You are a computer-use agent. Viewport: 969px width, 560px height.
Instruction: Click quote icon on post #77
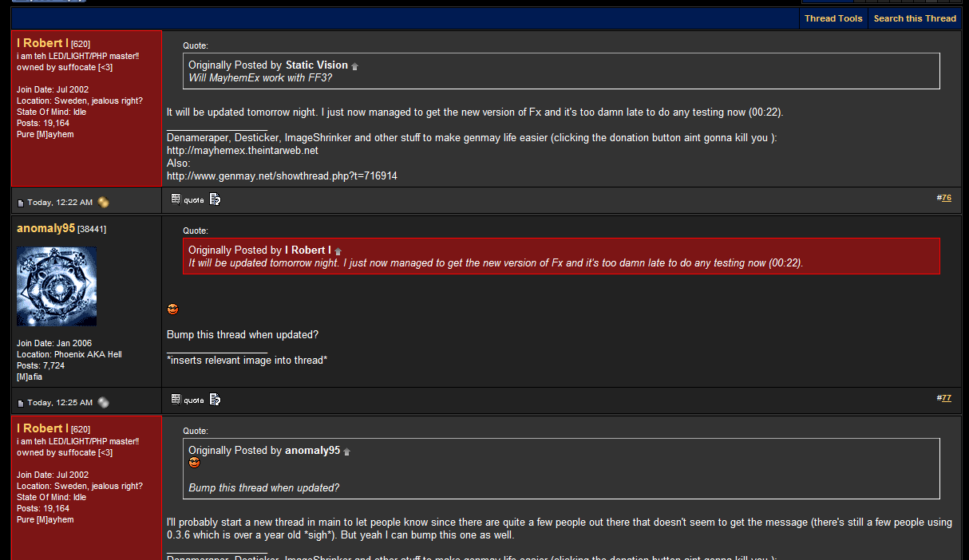point(188,400)
